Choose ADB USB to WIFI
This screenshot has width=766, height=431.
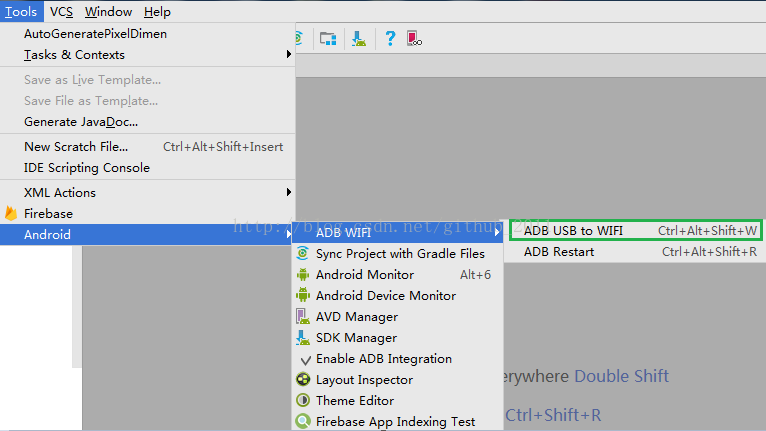635,230
